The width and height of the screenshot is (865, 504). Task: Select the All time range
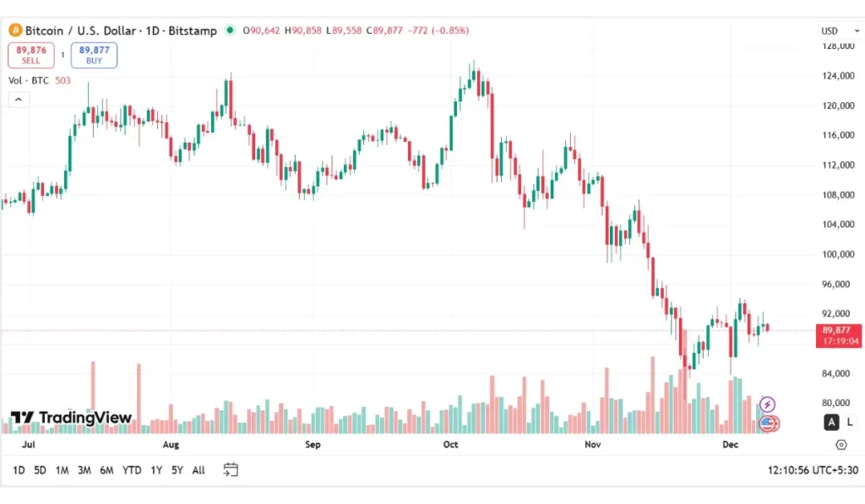point(198,470)
